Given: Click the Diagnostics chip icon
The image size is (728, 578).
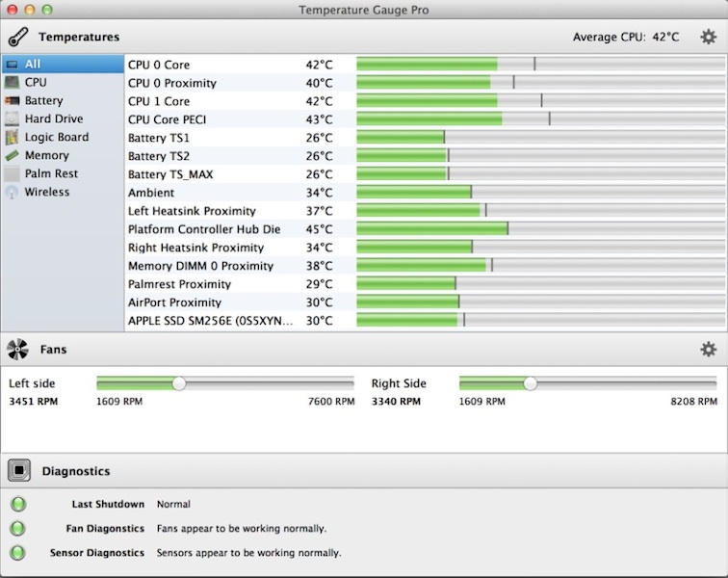Looking at the screenshot, I should 18,471.
